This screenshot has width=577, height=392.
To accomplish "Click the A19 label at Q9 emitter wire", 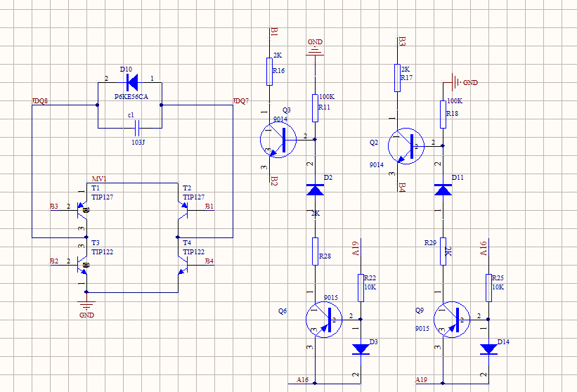I will (x=422, y=380).
